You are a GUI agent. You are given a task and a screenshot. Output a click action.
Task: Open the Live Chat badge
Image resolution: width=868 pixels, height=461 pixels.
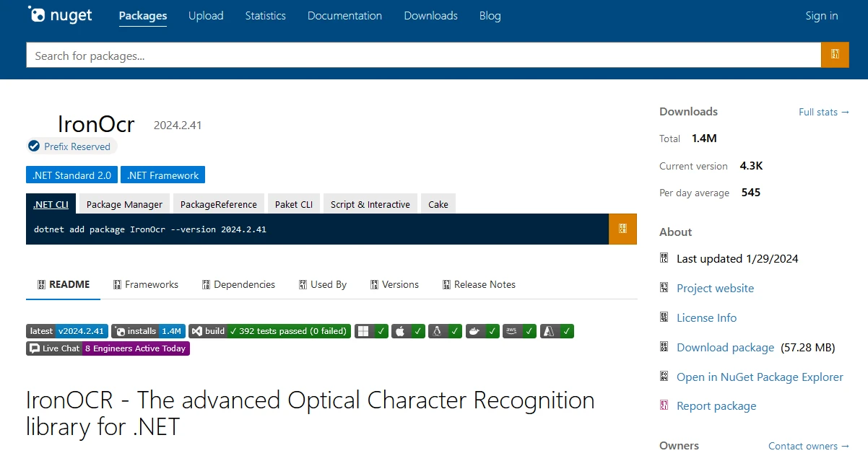pos(108,348)
